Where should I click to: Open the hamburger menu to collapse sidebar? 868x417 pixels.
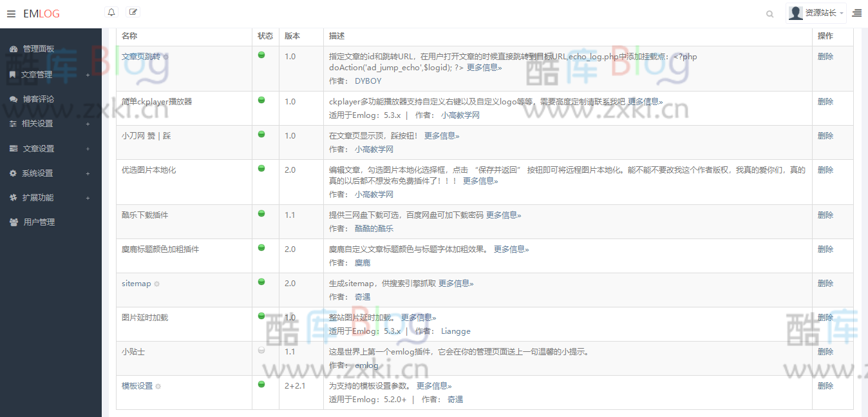(10, 12)
